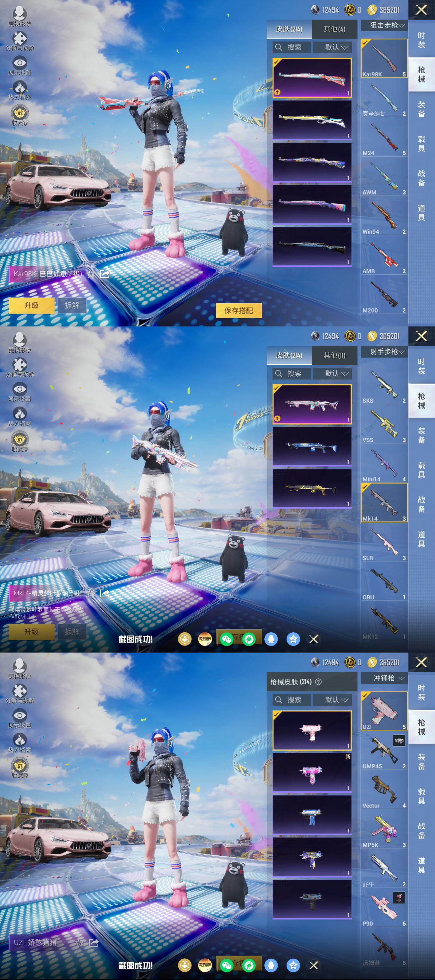Share to QQ penguin on the Mk14 screen
Image resolution: width=435 pixels, height=980 pixels.
click(x=271, y=639)
